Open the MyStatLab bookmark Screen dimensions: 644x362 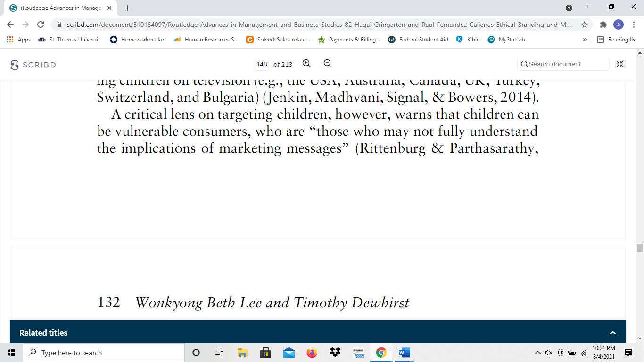[x=506, y=40]
